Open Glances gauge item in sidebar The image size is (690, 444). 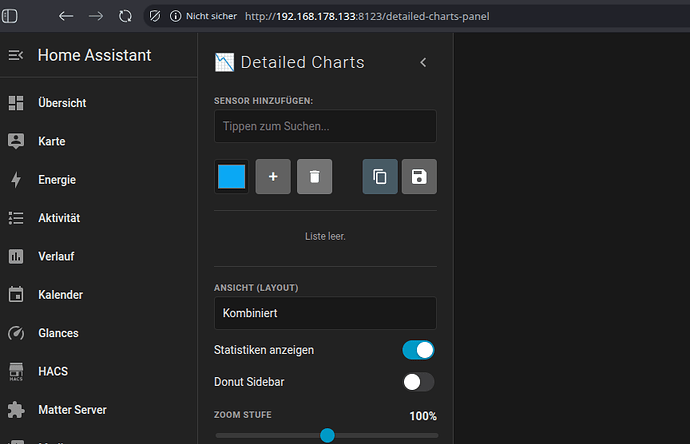click(x=58, y=333)
